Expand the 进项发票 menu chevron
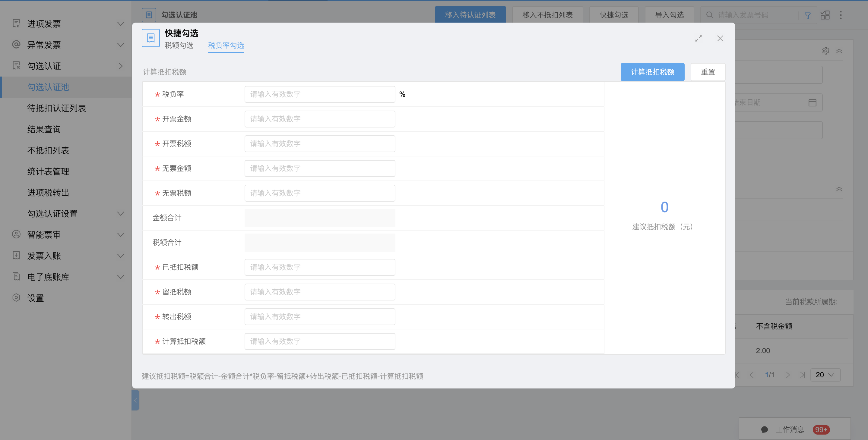The height and width of the screenshot is (440, 868). (x=120, y=24)
